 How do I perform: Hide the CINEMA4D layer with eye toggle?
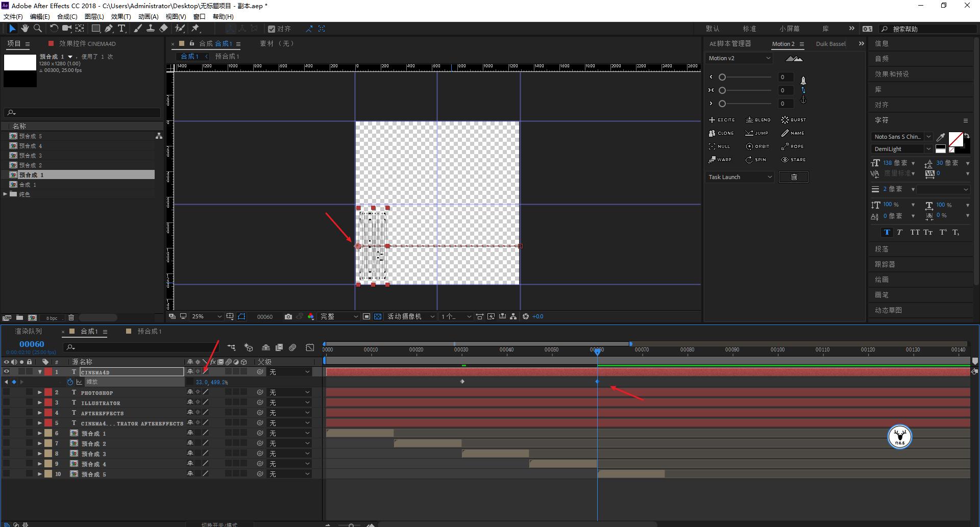pyautogui.click(x=7, y=372)
